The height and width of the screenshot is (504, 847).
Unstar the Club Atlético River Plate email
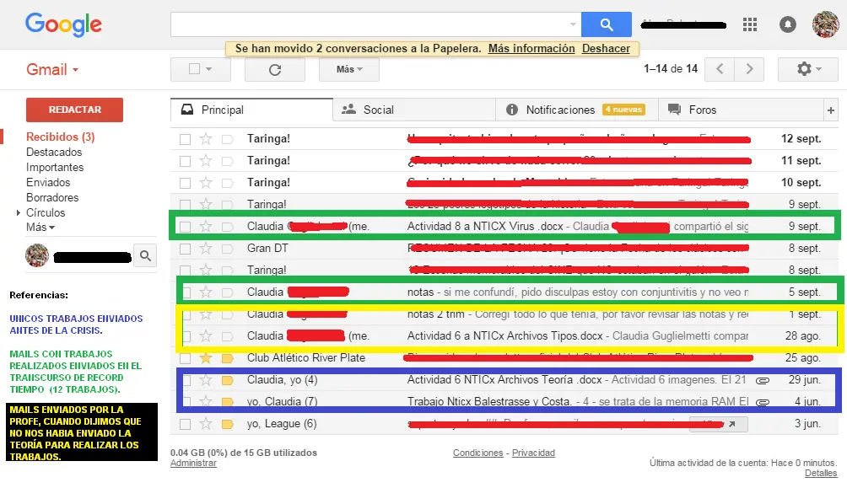(206, 358)
